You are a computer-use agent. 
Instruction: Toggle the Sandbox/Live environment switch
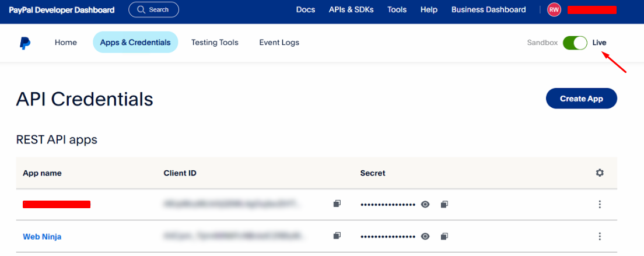click(575, 43)
